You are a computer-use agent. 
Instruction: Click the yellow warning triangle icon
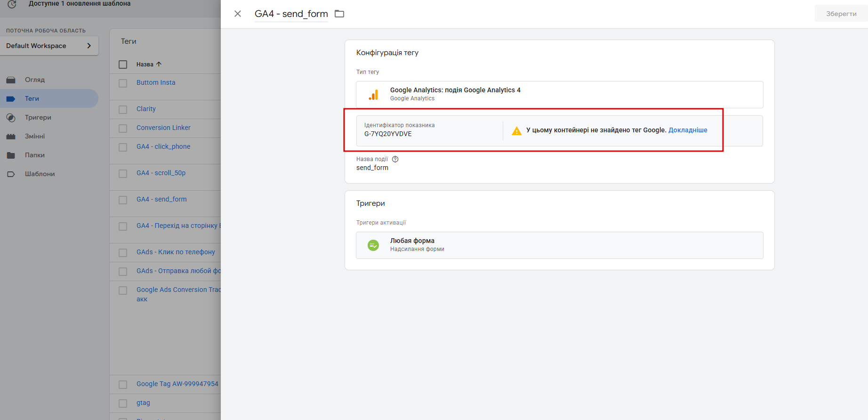[516, 131]
